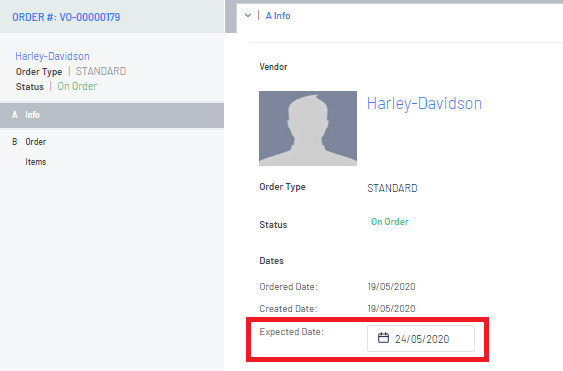Open the large Harley-Davidson vendor link
The image size is (563, 371).
(x=424, y=103)
